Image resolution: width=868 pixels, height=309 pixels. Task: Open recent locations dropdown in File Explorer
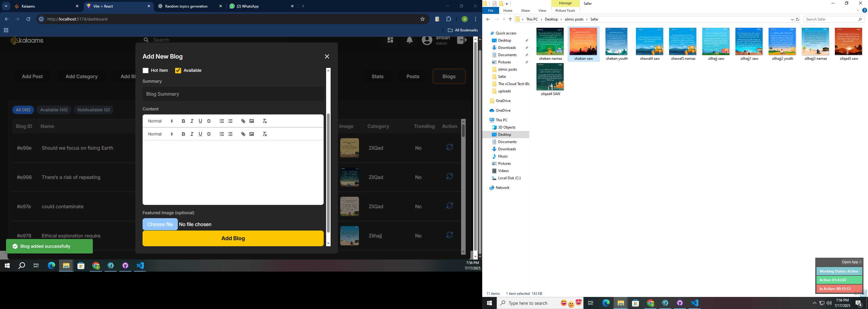point(504,20)
